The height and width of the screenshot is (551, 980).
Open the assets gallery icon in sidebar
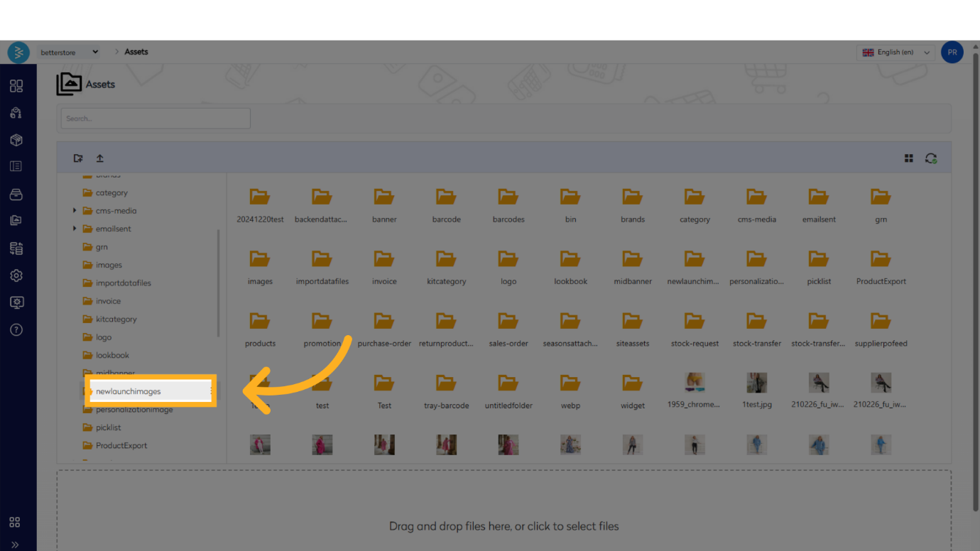[16, 221]
